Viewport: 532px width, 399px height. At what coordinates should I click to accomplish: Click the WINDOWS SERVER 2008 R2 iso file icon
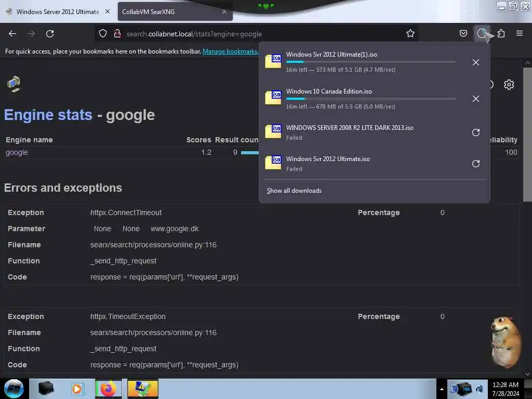click(273, 131)
